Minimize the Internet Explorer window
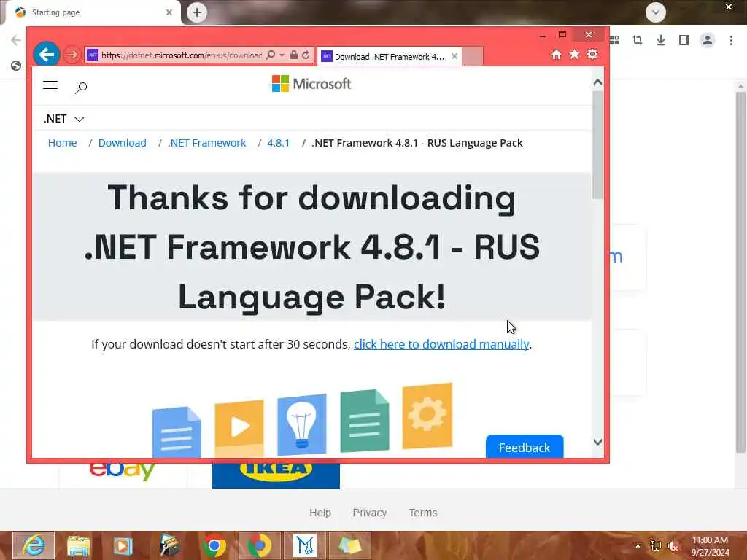This screenshot has height=560, width=747. pyautogui.click(x=543, y=35)
